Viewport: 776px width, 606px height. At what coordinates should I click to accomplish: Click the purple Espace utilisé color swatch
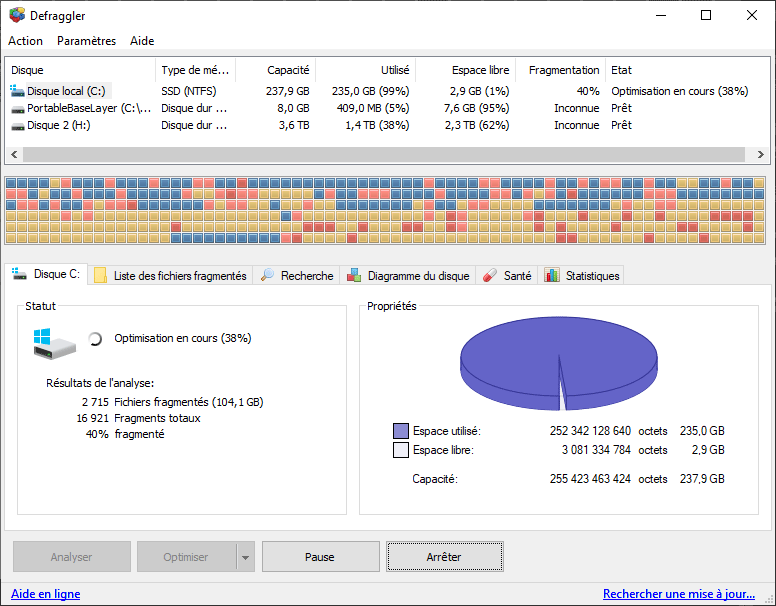pyautogui.click(x=401, y=431)
